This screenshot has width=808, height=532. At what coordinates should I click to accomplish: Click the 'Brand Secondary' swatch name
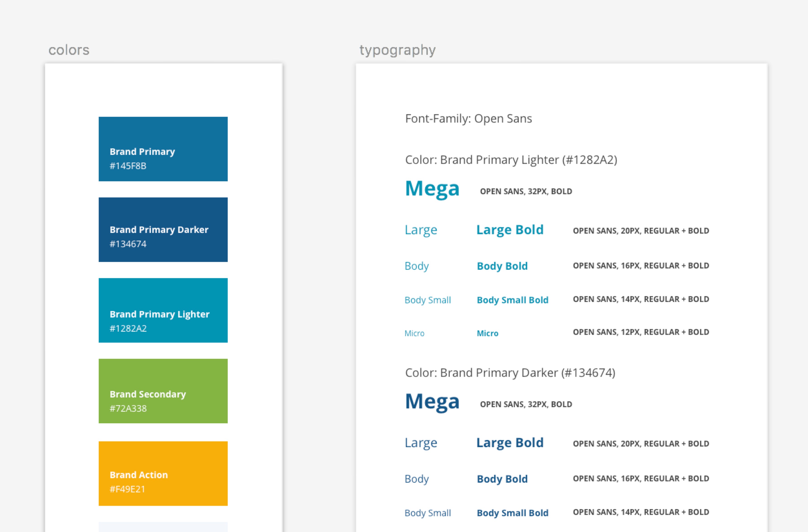click(148, 395)
